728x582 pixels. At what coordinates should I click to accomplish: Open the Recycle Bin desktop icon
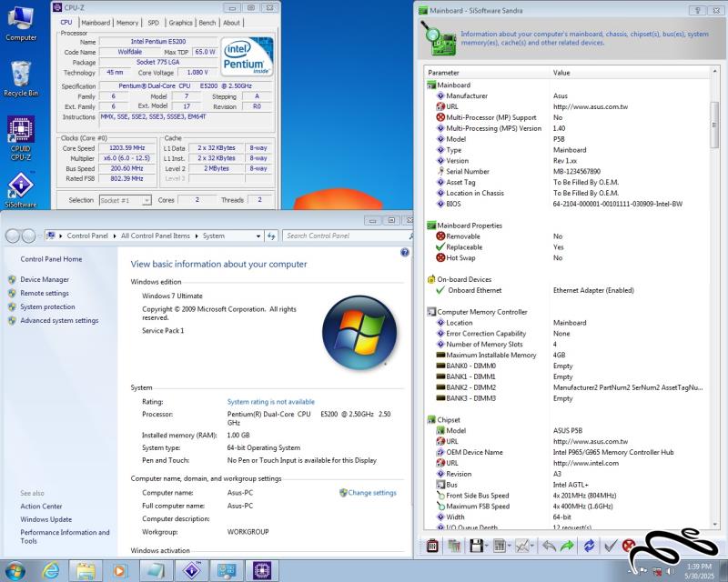pos(20,79)
